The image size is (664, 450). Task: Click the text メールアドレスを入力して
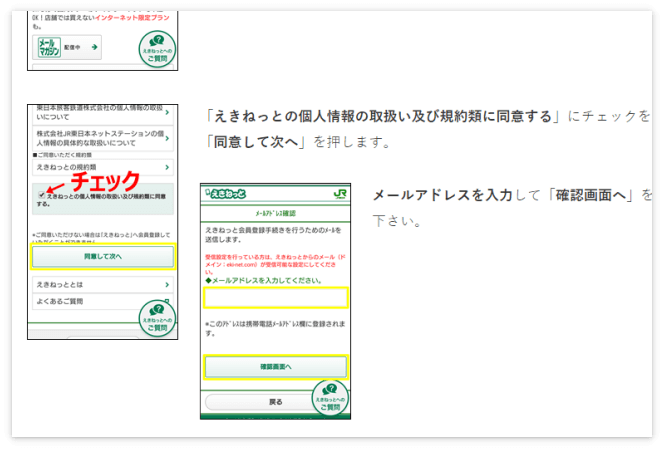pyautogui.click(x=456, y=195)
